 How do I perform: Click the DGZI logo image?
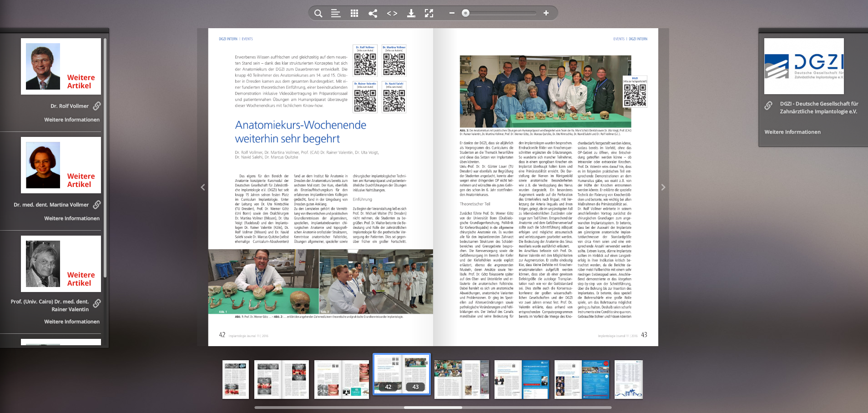coord(804,66)
